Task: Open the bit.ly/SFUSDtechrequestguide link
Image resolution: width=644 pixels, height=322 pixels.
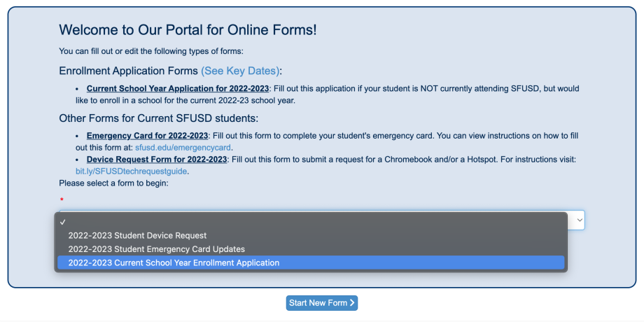Action: pyautogui.click(x=132, y=171)
